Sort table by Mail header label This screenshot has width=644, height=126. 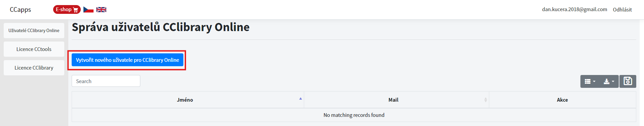tap(393, 100)
